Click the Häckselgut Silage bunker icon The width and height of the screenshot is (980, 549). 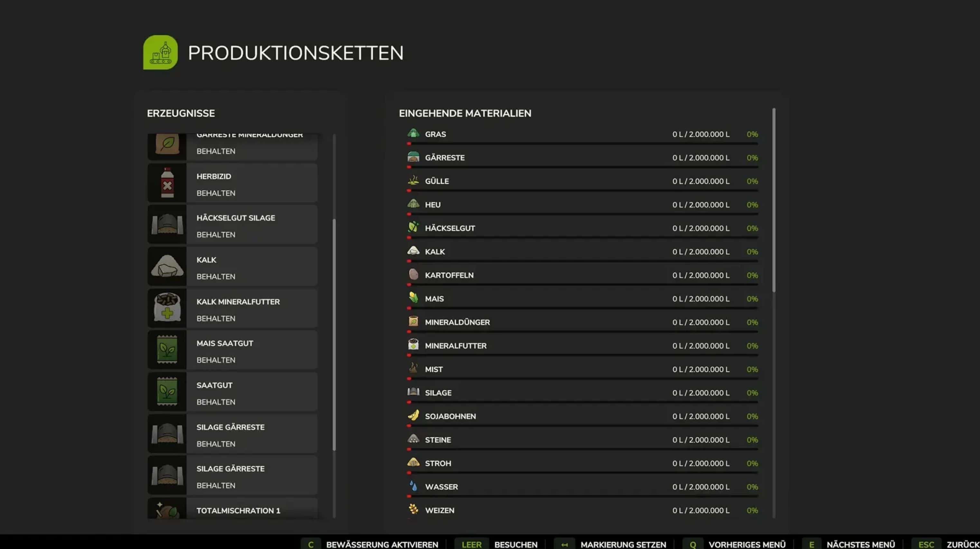167,225
